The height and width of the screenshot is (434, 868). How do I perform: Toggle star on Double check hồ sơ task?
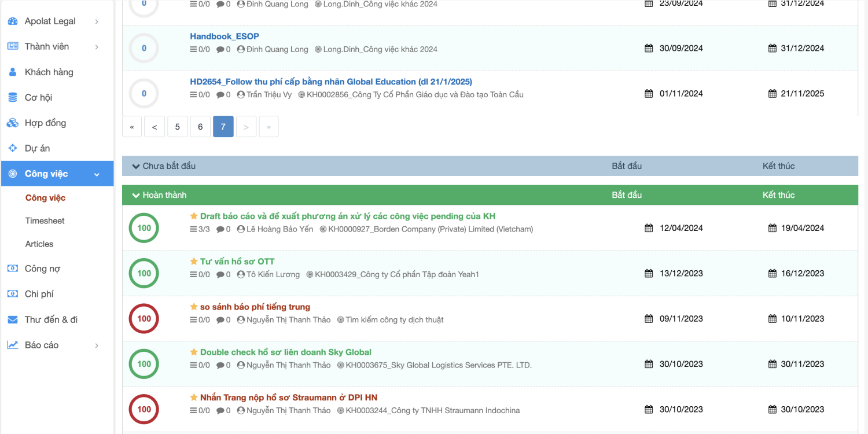pos(194,352)
